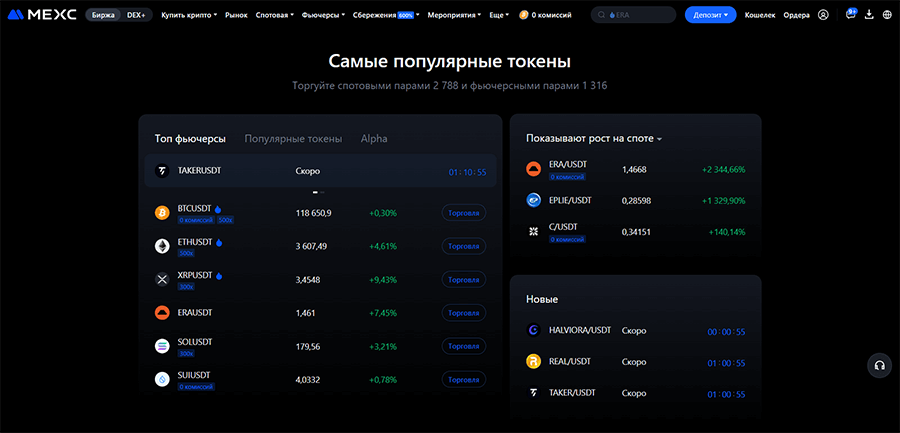
Task: Open the user profile icon
Action: pyautogui.click(x=823, y=15)
